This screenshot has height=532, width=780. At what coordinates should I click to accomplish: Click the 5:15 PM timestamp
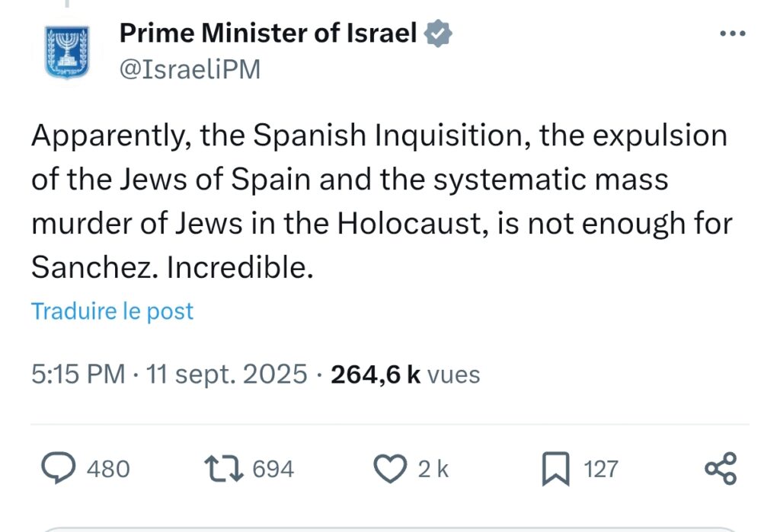[x=78, y=374]
